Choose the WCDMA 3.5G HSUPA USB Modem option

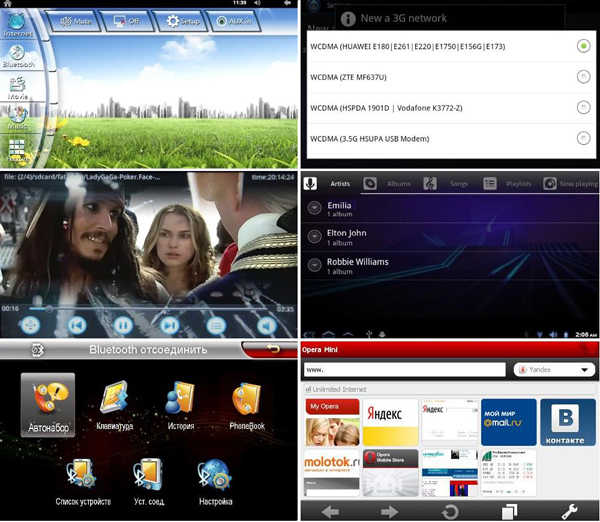tap(582, 138)
